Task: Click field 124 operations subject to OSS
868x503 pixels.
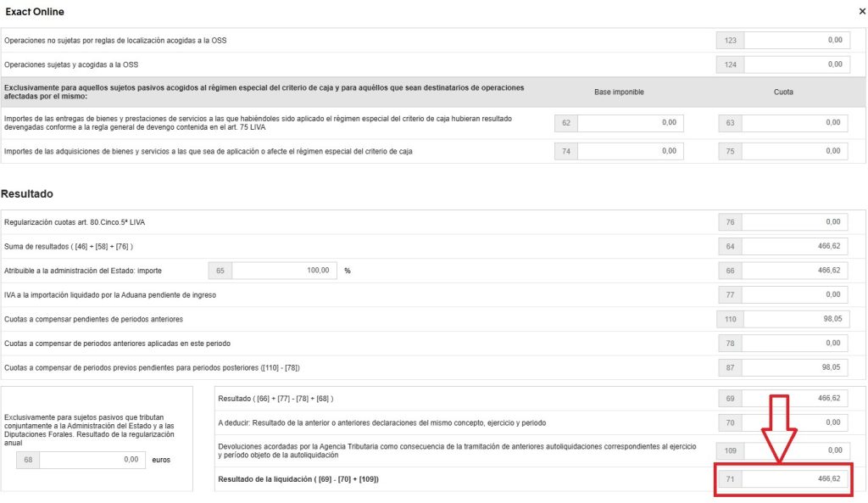Action: tap(796, 64)
